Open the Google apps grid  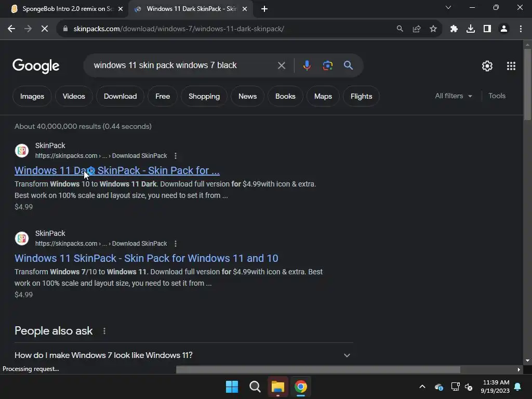pos(511,66)
